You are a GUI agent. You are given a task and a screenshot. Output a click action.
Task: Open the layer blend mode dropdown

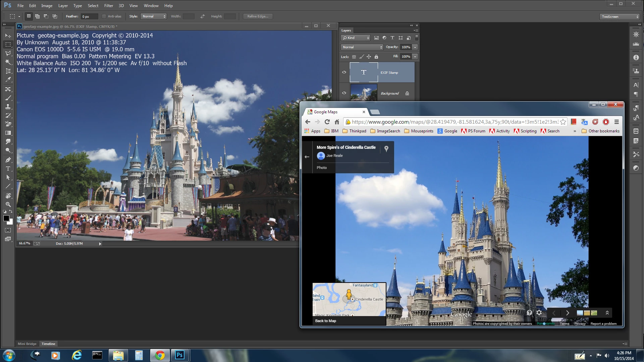tap(362, 47)
